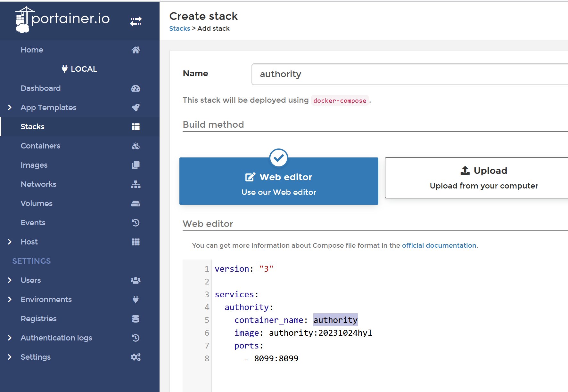This screenshot has height=392, width=568.
Task: Expand the Environments chevron
Action: [x=10, y=300]
